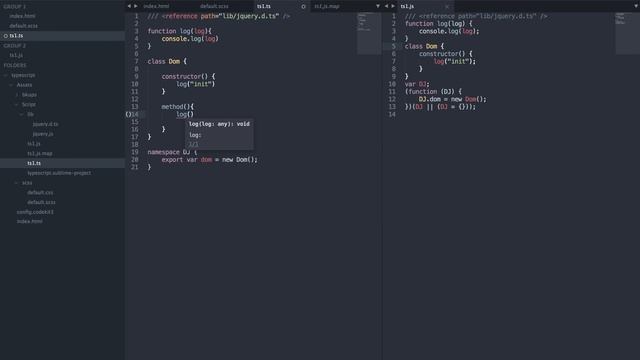Image resolution: width=640 pixels, height=360 pixels.
Task: Collapse the scss folder
Action: tap(16, 183)
